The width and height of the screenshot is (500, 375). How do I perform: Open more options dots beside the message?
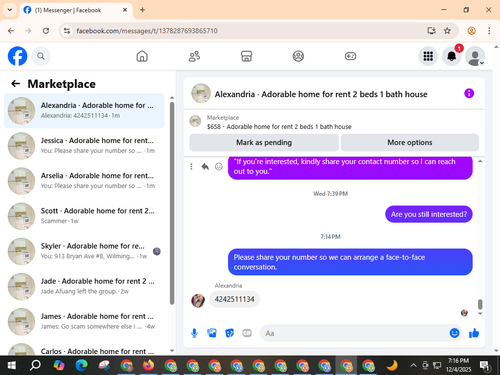(x=191, y=166)
